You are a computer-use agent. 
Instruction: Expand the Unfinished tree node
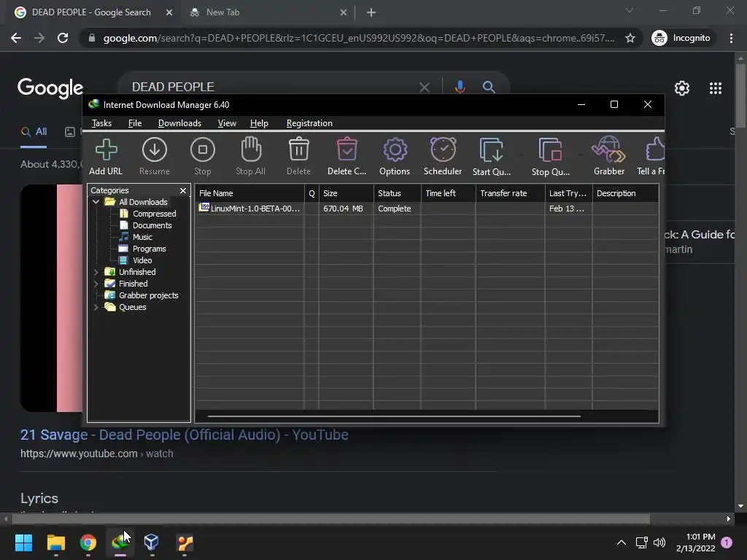click(x=96, y=272)
